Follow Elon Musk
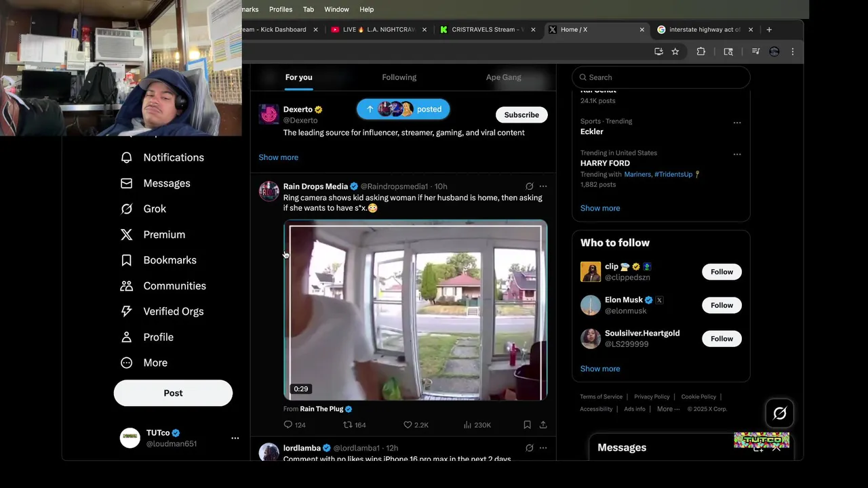The image size is (868, 488). pos(722,305)
